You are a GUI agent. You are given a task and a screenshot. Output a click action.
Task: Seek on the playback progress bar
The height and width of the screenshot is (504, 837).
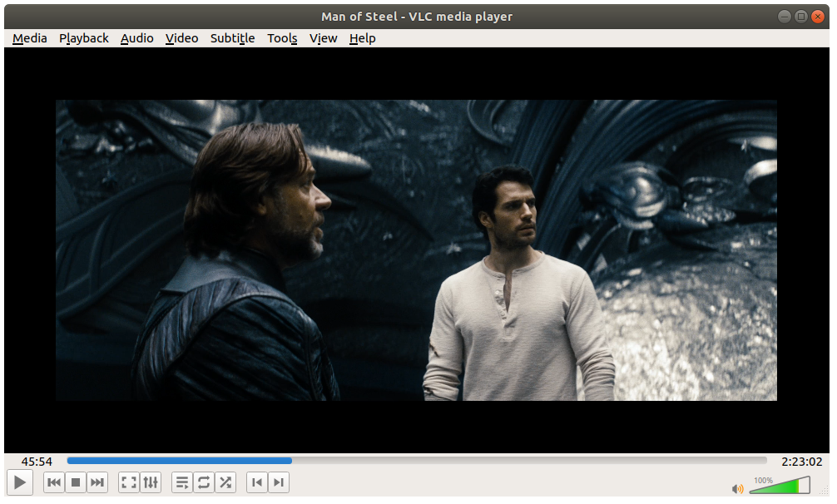coord(417,461)
